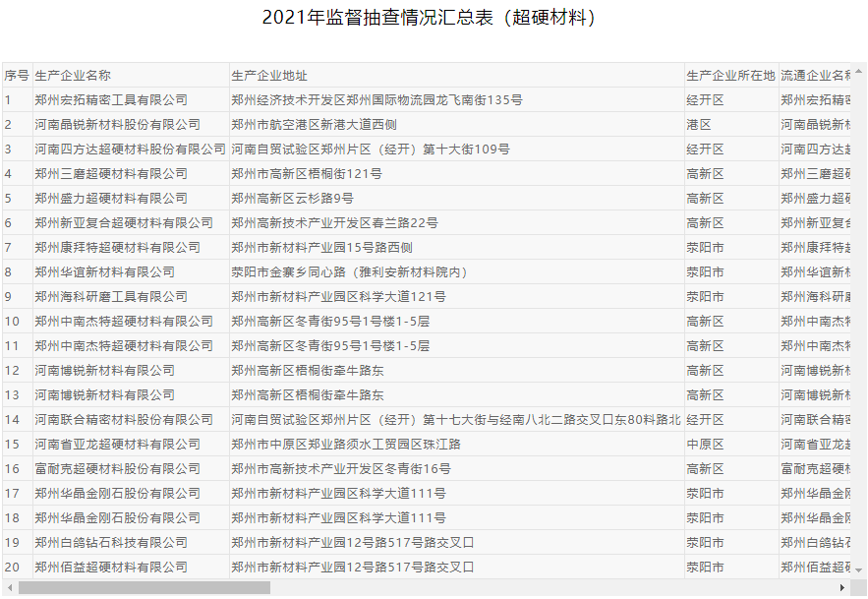Select address 郑州市中原区郑业路须水工贸园区珠江路
The width and height of the screenshot is (868, 599).
click(457, 444)
